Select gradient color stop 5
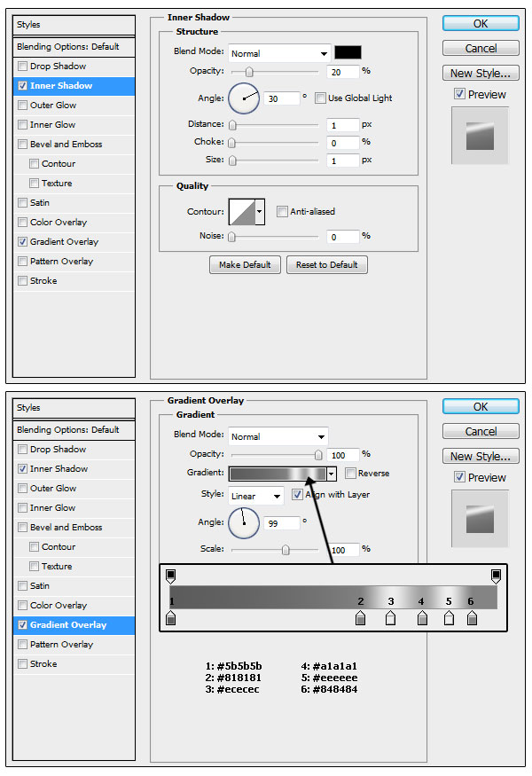The width and height of the screenshot is (532, 776). tap(449, 617)
